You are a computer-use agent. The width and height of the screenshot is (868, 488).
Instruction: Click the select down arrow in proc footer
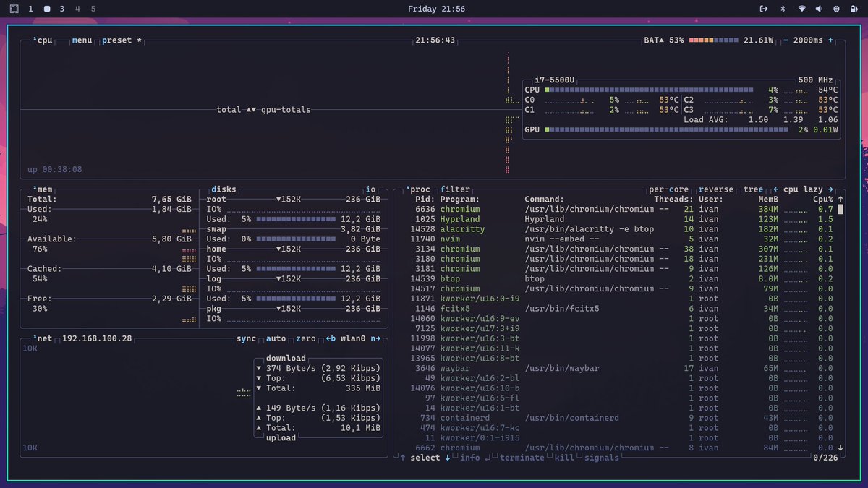pyautogui.click(x=447, y=458)
